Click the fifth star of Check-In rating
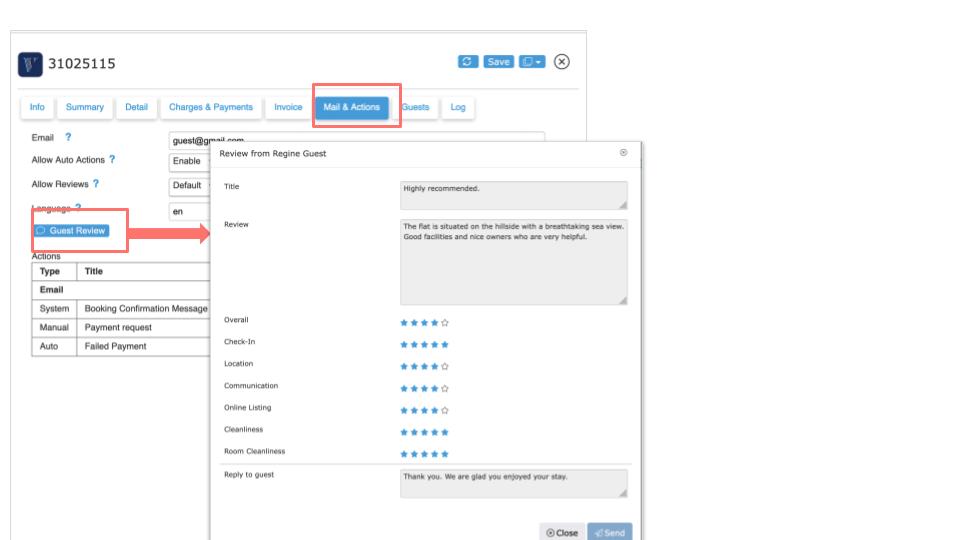This screenshot has height=540, width=960. click(445, 345)
